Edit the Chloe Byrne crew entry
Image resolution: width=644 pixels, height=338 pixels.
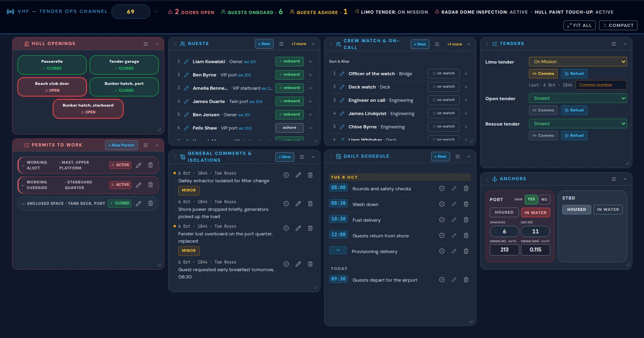click(x=342, y=127)
